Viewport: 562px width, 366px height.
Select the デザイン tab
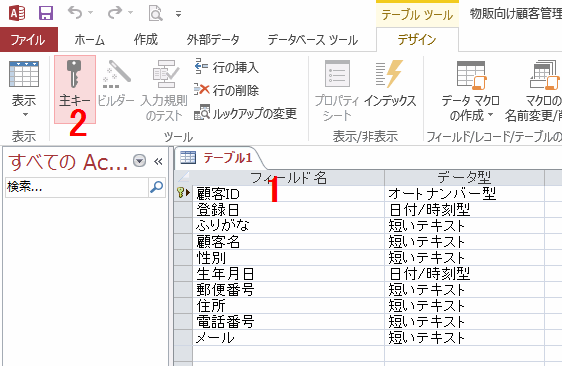pos(417,39)
